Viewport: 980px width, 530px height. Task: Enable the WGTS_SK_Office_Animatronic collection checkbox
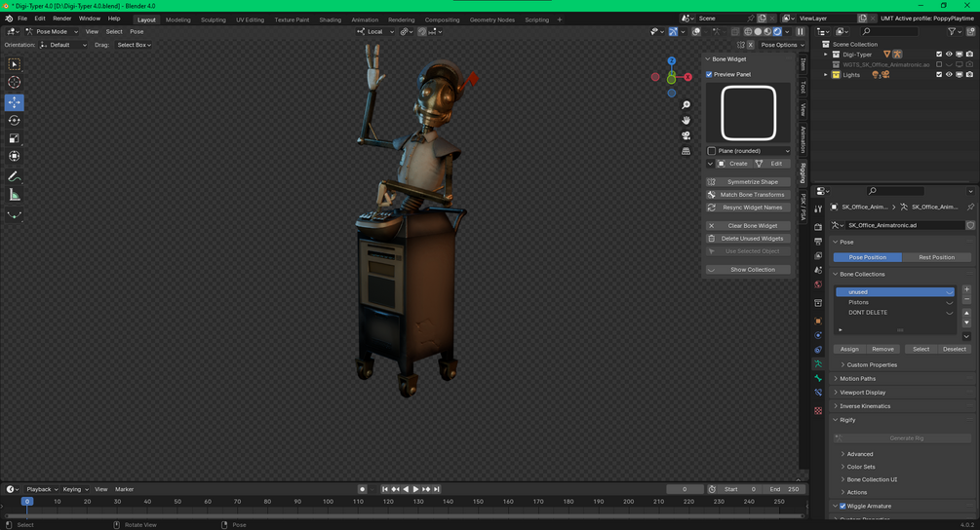[x=939, y=65]
